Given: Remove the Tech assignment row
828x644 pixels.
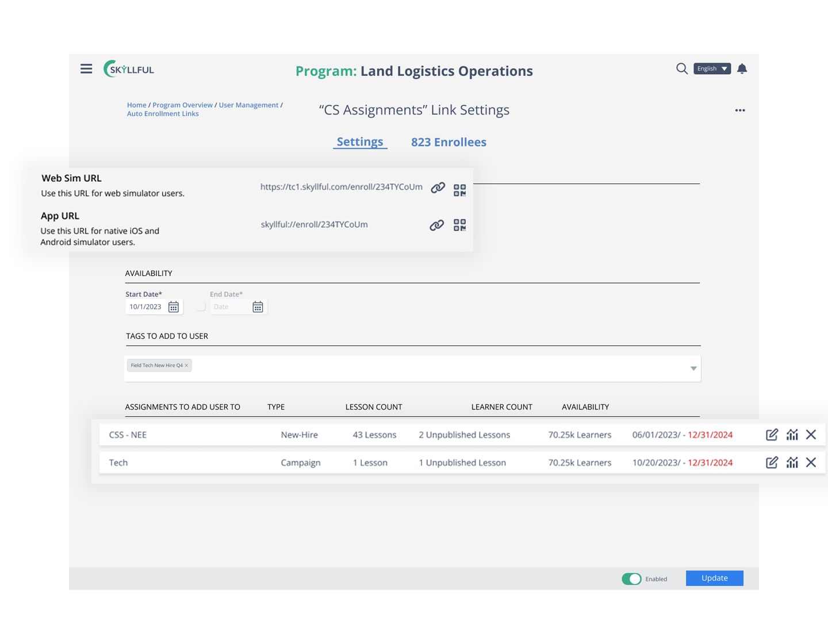Looking at the screenshot, I should point(811,462).
